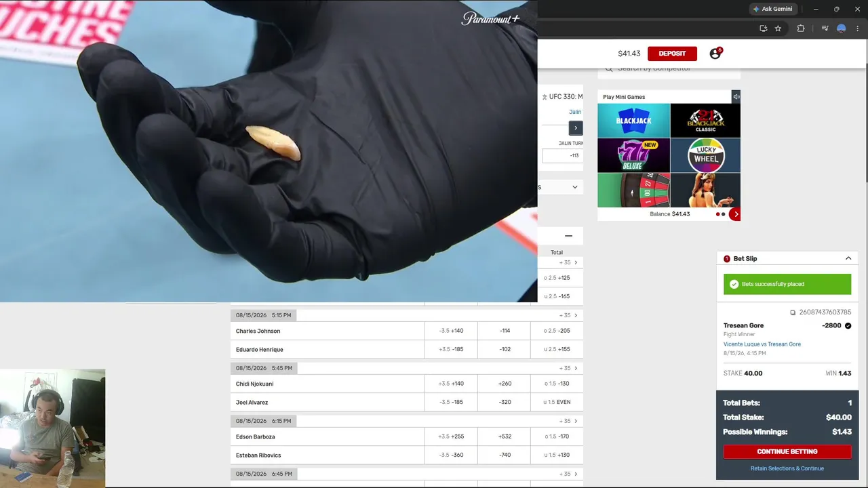Launch the Blackjack mini game
Viewport: 868px width, 488px height.
[x=633, y=121]
